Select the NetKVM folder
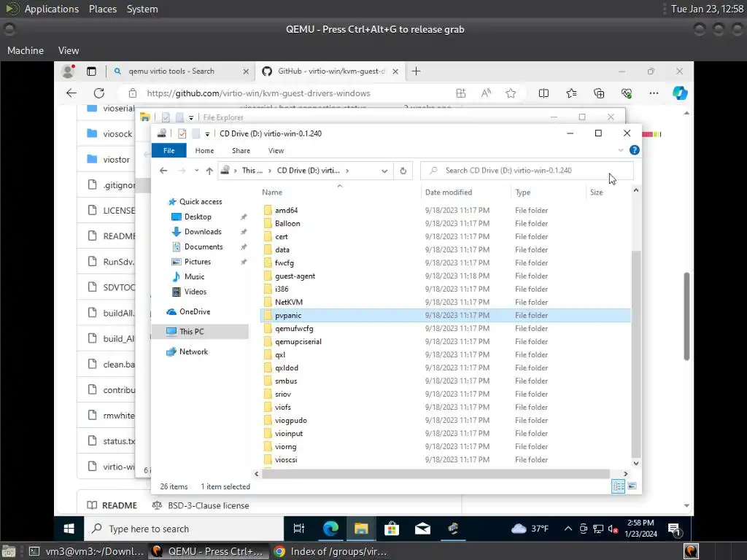 pos(289,303)
